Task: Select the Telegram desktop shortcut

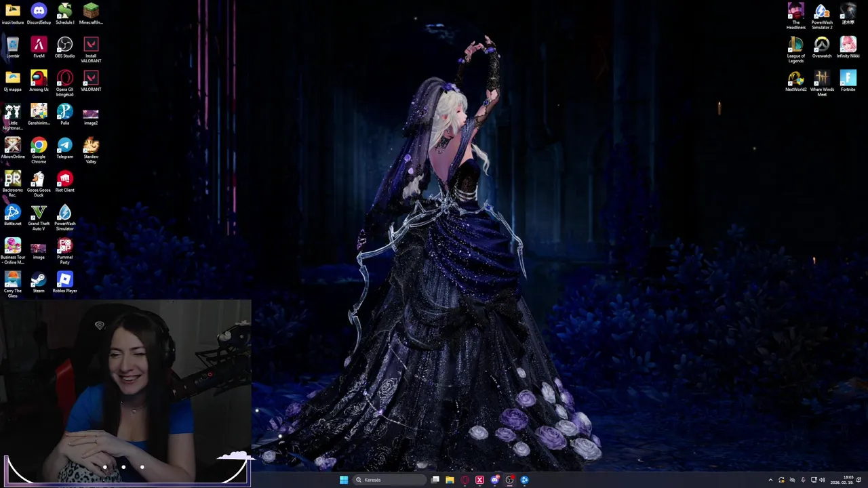Action: pos(64,148)
